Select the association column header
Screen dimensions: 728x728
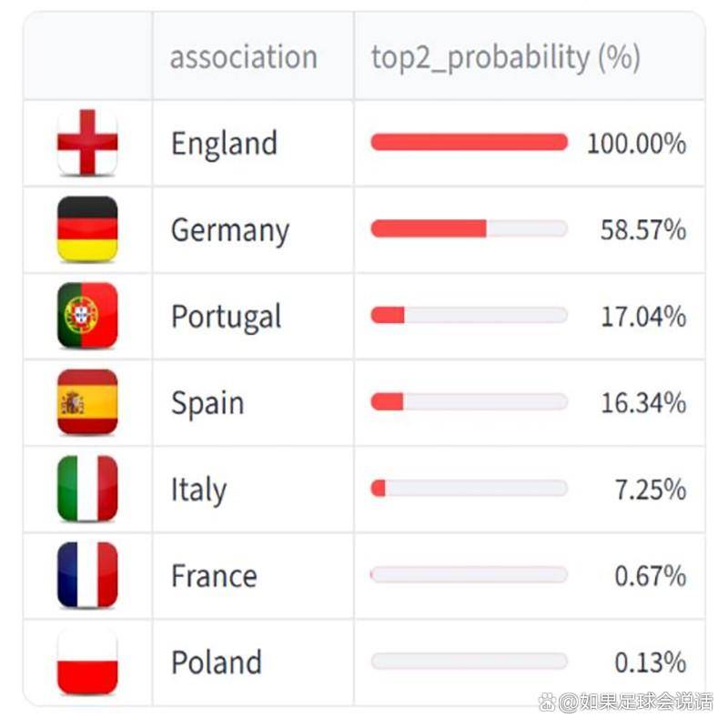click(x=243, y=57)
